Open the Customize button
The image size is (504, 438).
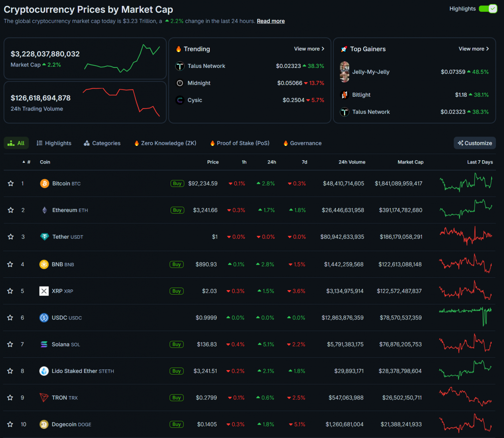click(474, 143)
